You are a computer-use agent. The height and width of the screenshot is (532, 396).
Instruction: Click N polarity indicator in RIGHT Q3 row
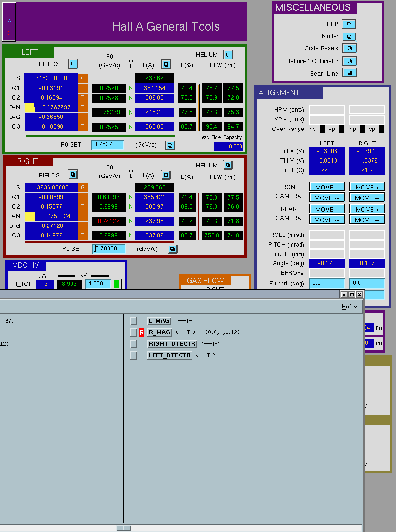(x=131, y=236)
